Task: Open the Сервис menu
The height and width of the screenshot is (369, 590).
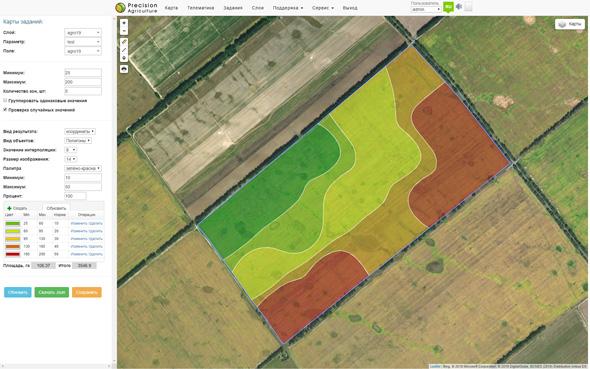Action: click(323, 8)
